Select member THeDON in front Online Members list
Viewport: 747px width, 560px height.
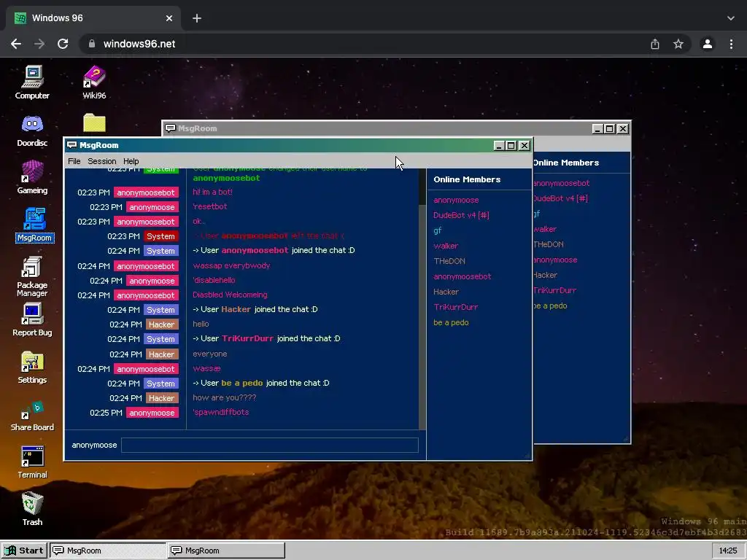tap(449, 261)
